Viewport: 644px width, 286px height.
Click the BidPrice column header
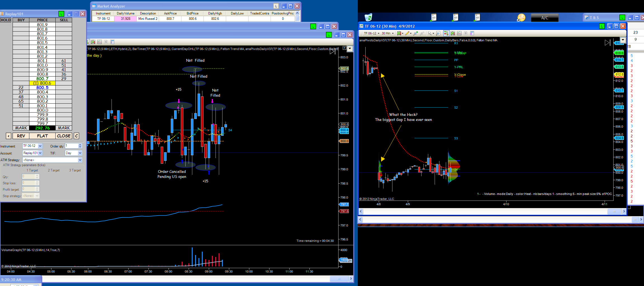193,13
